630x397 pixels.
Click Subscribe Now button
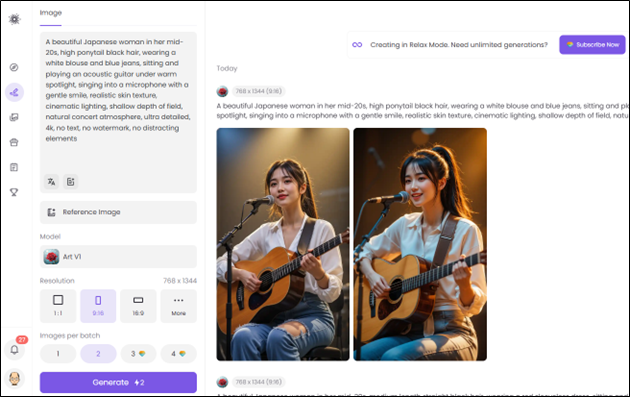(592, 45)
